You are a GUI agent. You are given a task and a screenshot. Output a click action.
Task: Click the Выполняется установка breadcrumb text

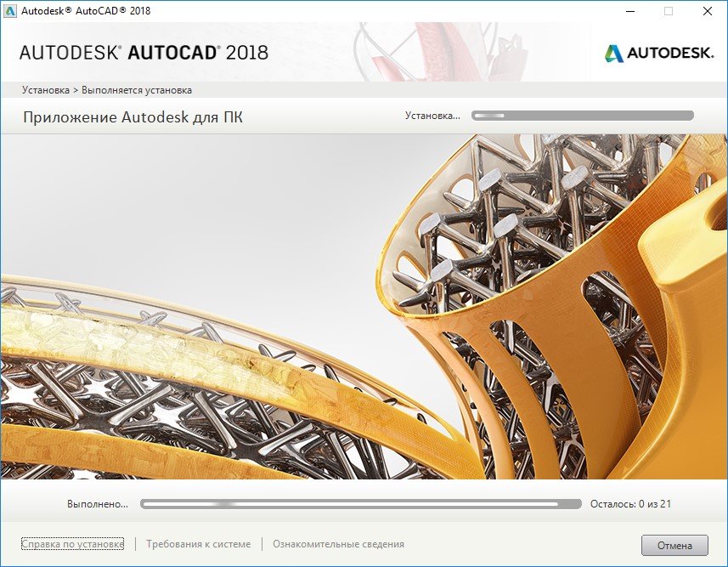[x=137, y=90]
